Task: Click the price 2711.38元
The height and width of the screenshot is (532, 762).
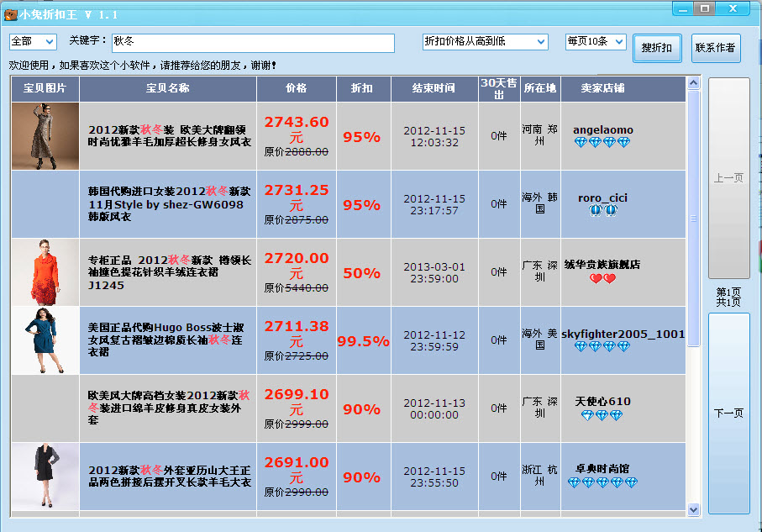Action: [297, 333]
